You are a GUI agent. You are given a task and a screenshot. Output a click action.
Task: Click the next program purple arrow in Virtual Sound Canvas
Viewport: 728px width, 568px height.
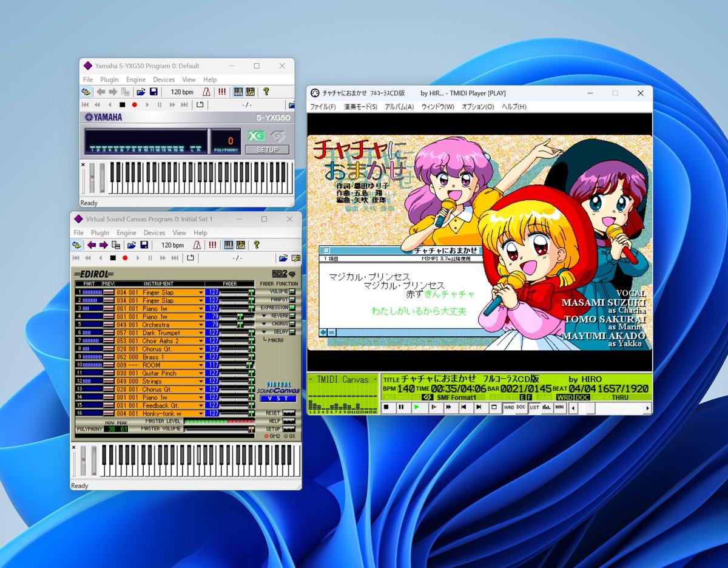click(x=103, y=245)
